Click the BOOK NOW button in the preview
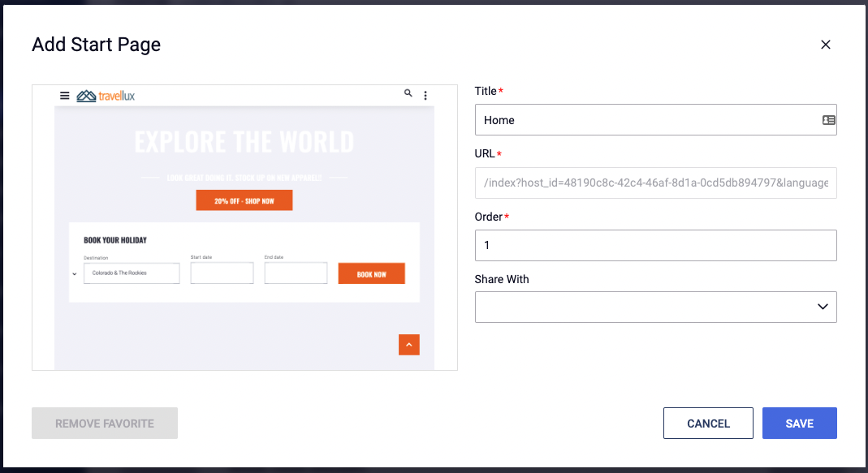This screenshot has width=868, height=473. click(x=371, y=273)
